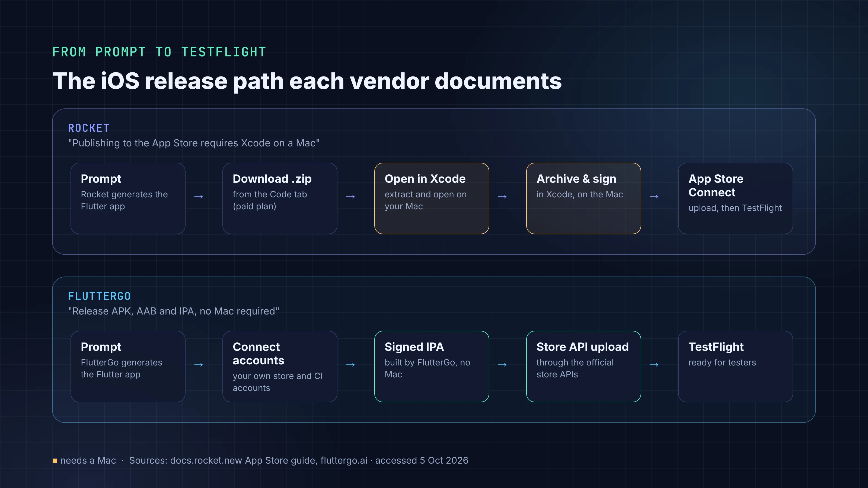Click 'extract and open on your Mac' text
This screenshot has width=868, height=488.
pos(426,200)
